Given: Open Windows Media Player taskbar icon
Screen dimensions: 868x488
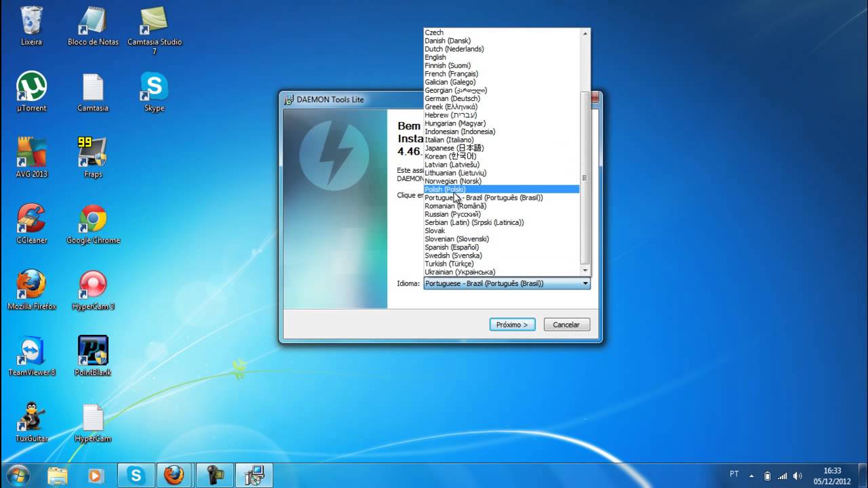Looking at the screenshot, I should [x=96, y=475].
